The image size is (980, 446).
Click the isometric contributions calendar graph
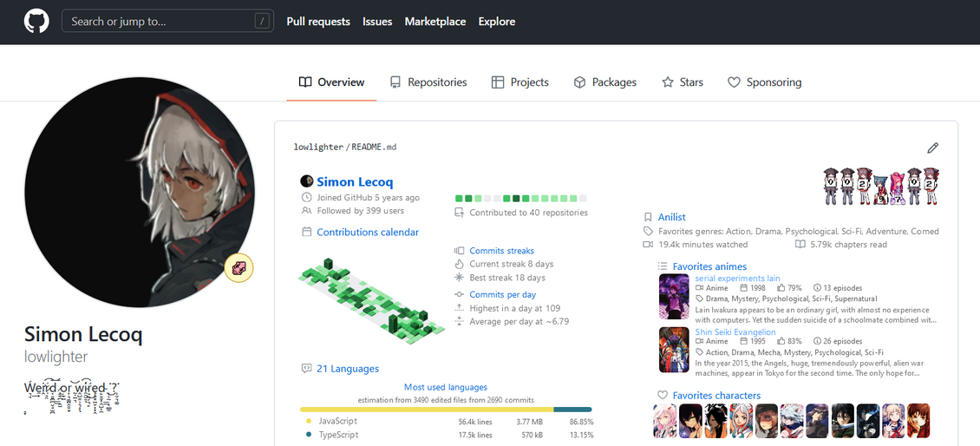371,297
